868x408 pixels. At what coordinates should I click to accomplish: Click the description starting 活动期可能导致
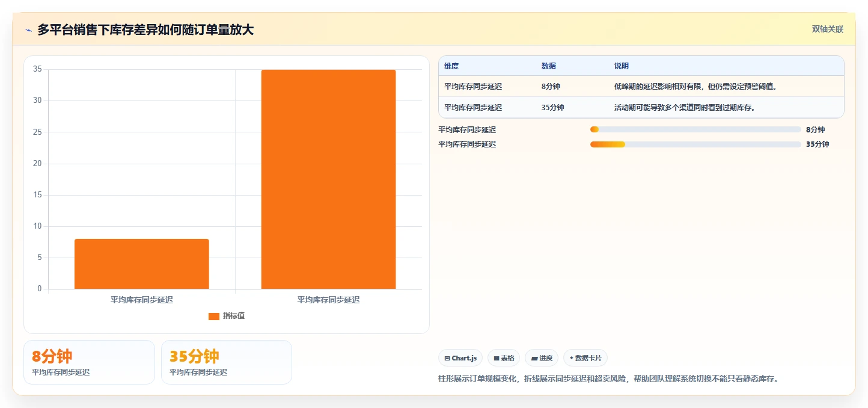pos(685,108)
